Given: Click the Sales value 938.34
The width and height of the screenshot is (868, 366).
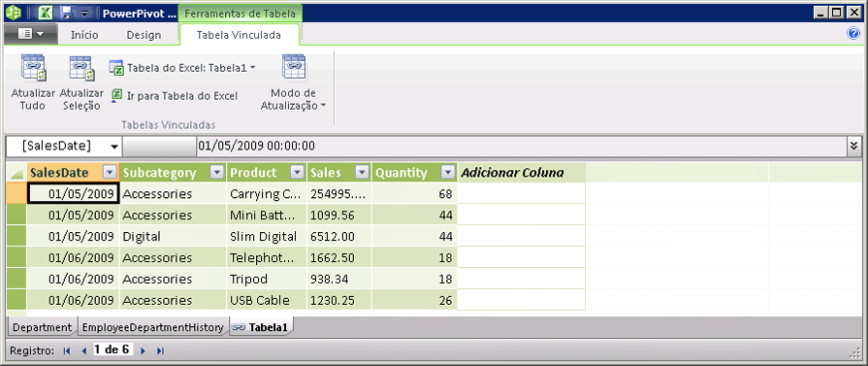Looking at the screenshot, I should click(339, 279).
